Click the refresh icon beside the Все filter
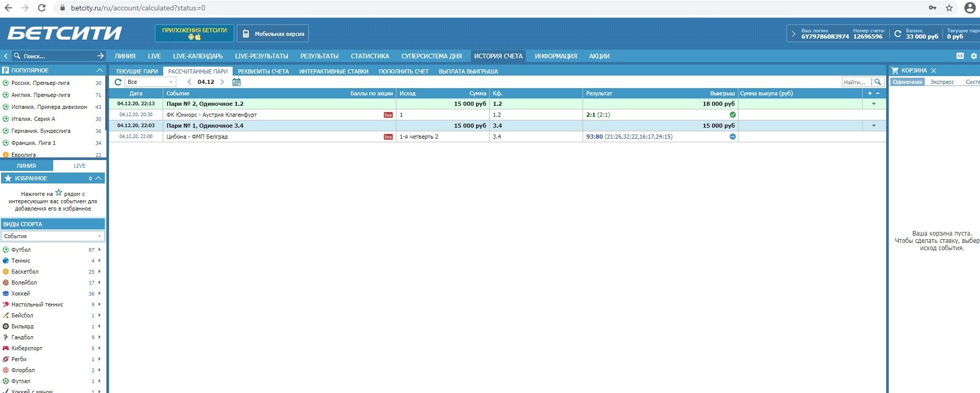The width and height of the screenshot is (980, 393). (x=118, y=82)
